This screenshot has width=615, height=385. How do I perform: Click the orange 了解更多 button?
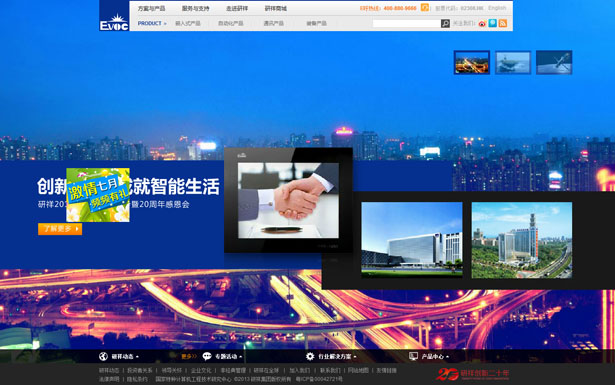(x=60, y=229)
